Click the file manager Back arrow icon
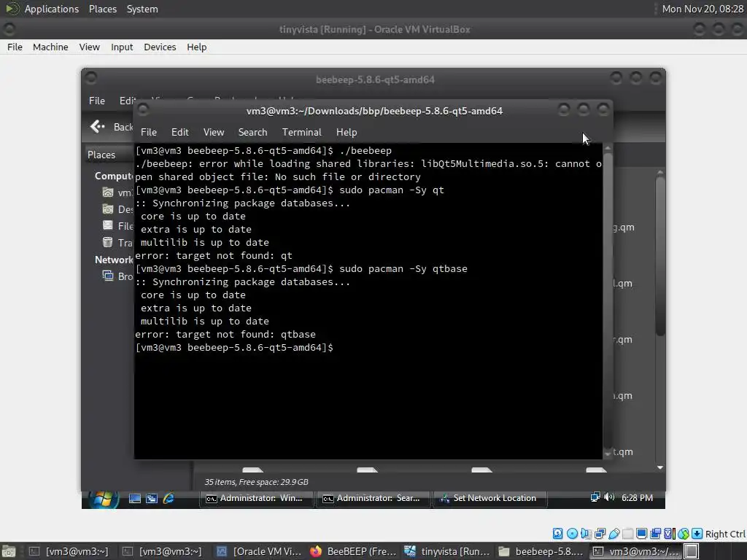The width and height of the screenshot is (747, 560). point(97,126)
